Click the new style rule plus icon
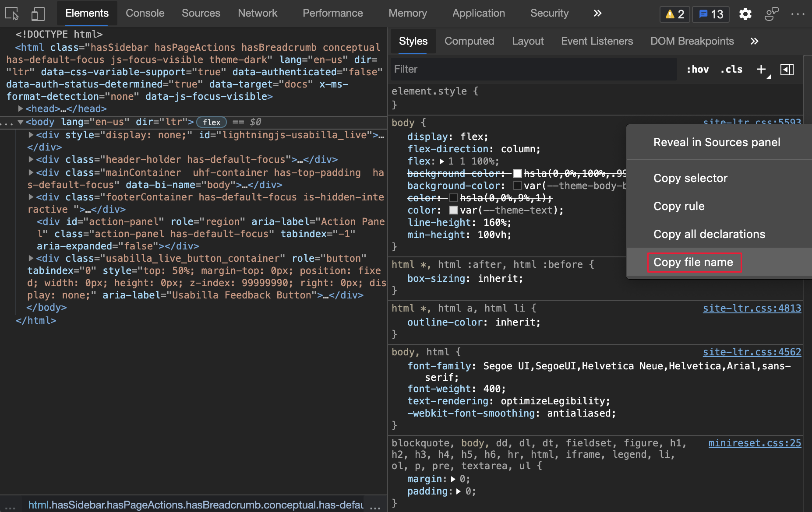 [x=761, y=69]
